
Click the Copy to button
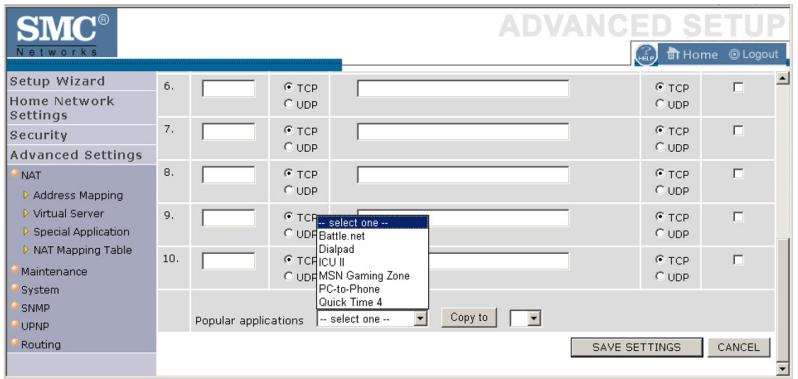tap(469, 317)
